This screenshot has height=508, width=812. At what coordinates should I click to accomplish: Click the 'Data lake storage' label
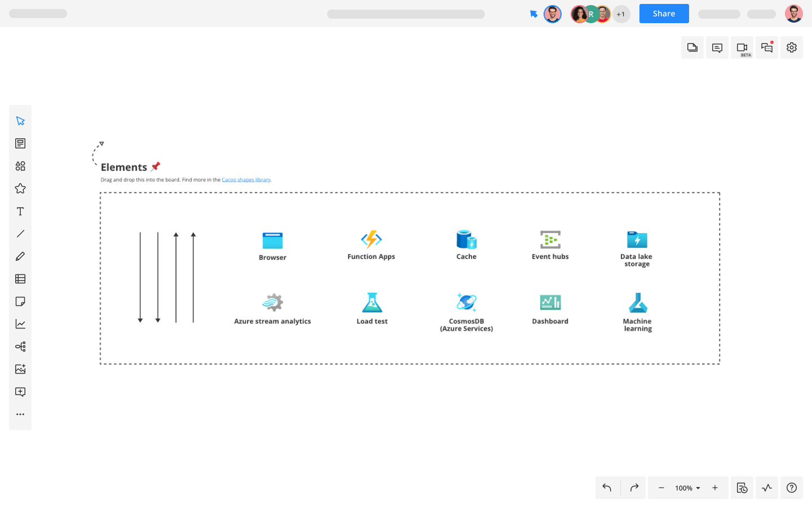(637, 260)
